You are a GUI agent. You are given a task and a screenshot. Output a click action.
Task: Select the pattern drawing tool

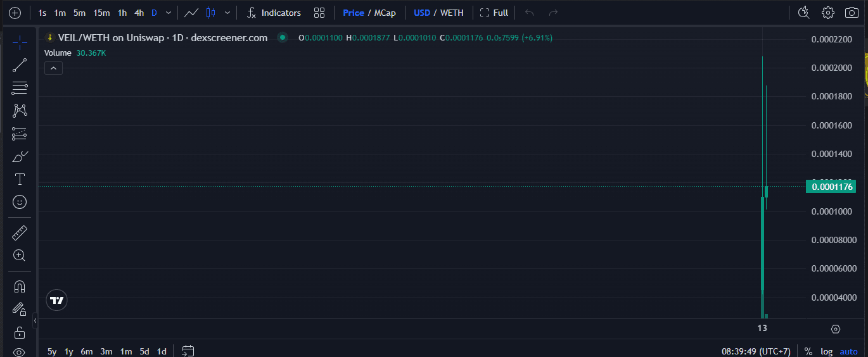[20, 111]
